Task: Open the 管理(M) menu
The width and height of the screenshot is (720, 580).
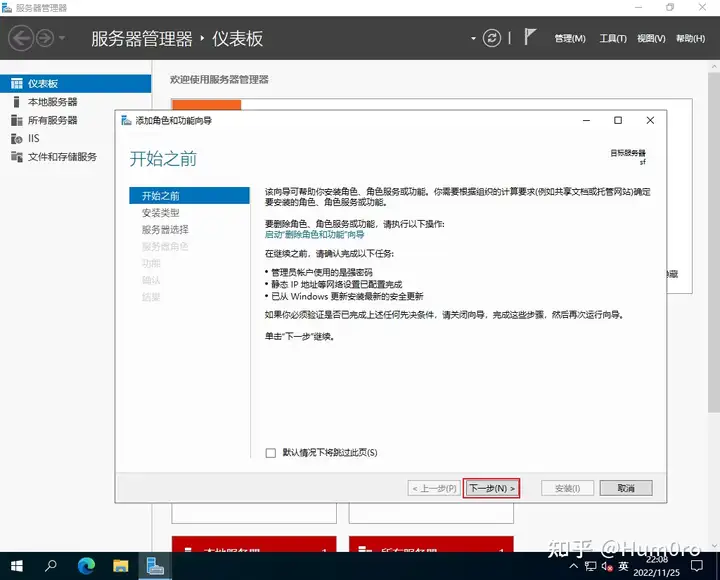Action: (x=570, y=39)
